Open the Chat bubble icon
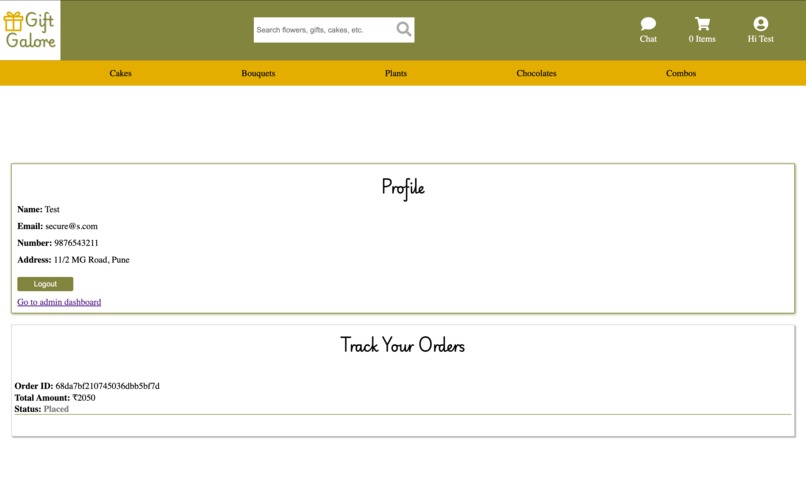 tap(648, 24)
